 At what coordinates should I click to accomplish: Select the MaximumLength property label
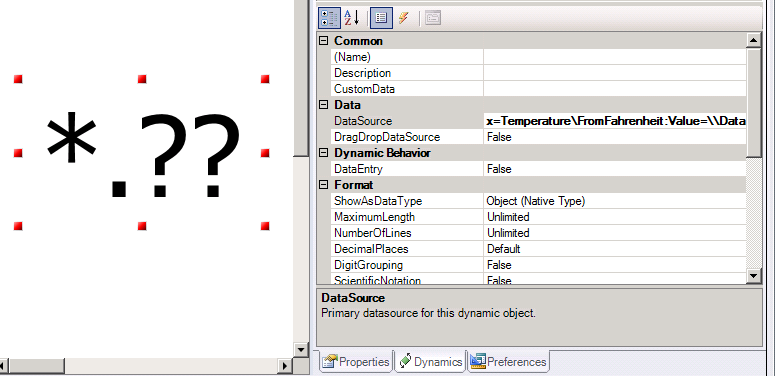click(374, 217)
